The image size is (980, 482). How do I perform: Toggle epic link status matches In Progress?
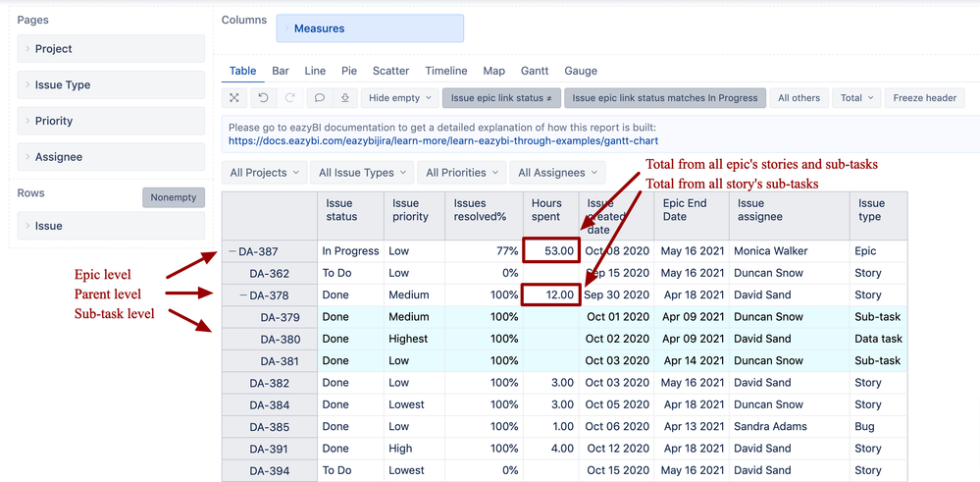pyautogui.click(x=665, y=98)
